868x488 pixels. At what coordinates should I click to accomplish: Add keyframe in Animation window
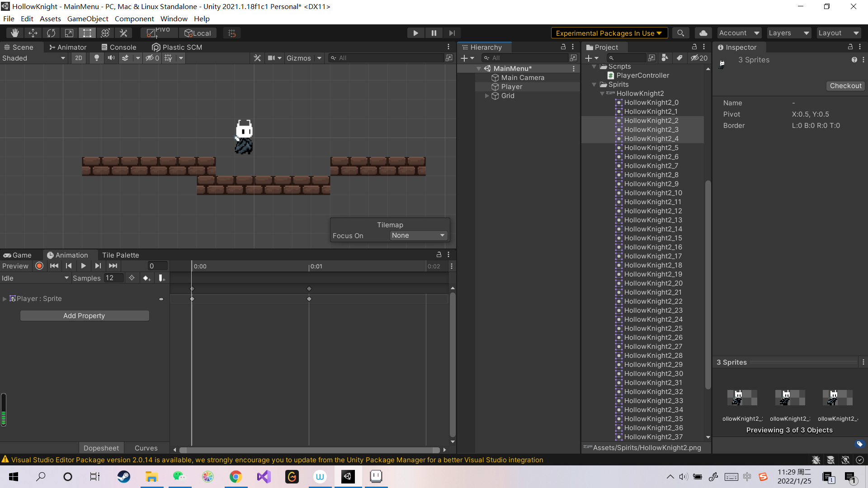click(x=146, y=278)
